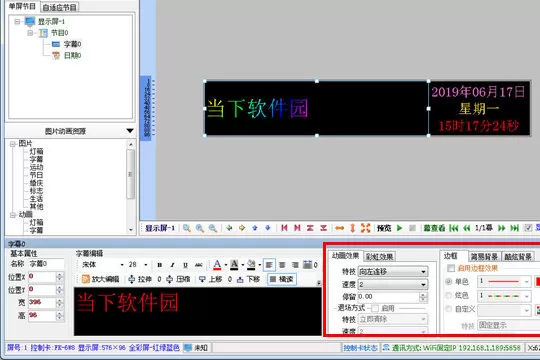This screenshot has height=360, width=540.
Task: Switch to the 自适应节目 tab
Action: pos(60,7)
